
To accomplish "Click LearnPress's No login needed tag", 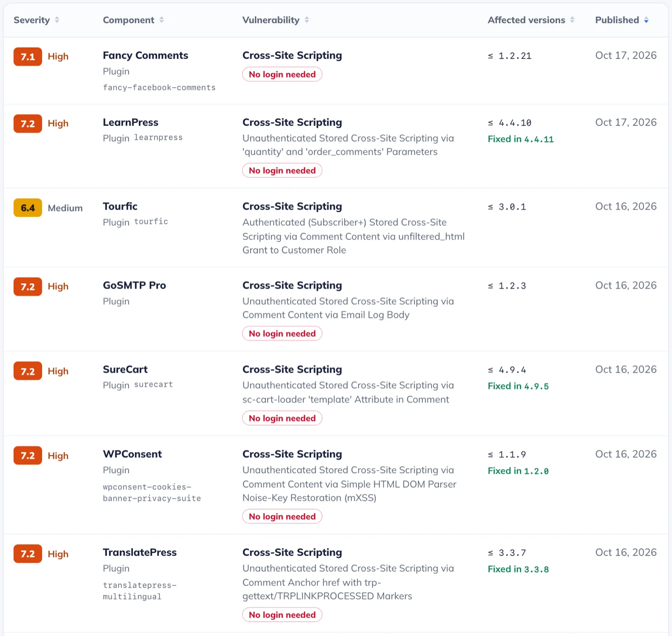I will pos(282,171).
